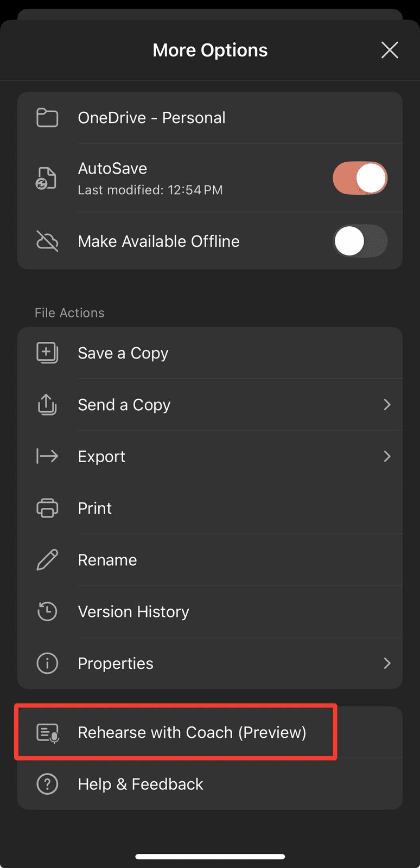Tap the Version History clock icon
420x868 pixels.
[47, 611]
